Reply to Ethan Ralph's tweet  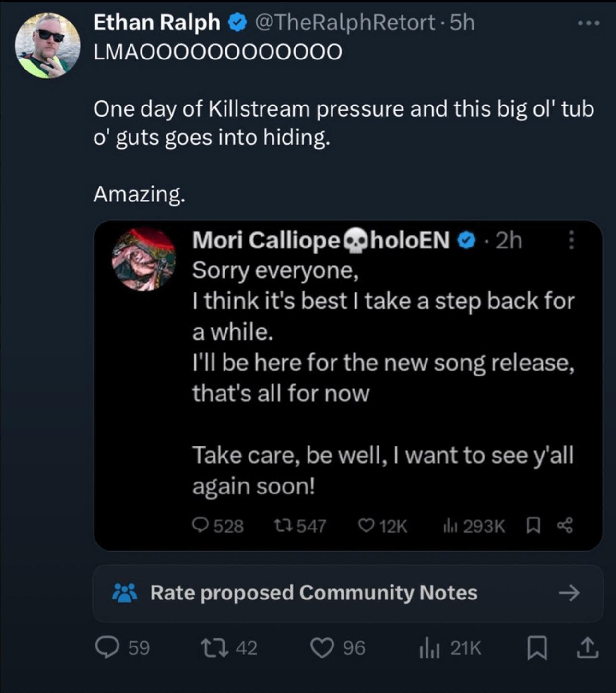[107, 648]
